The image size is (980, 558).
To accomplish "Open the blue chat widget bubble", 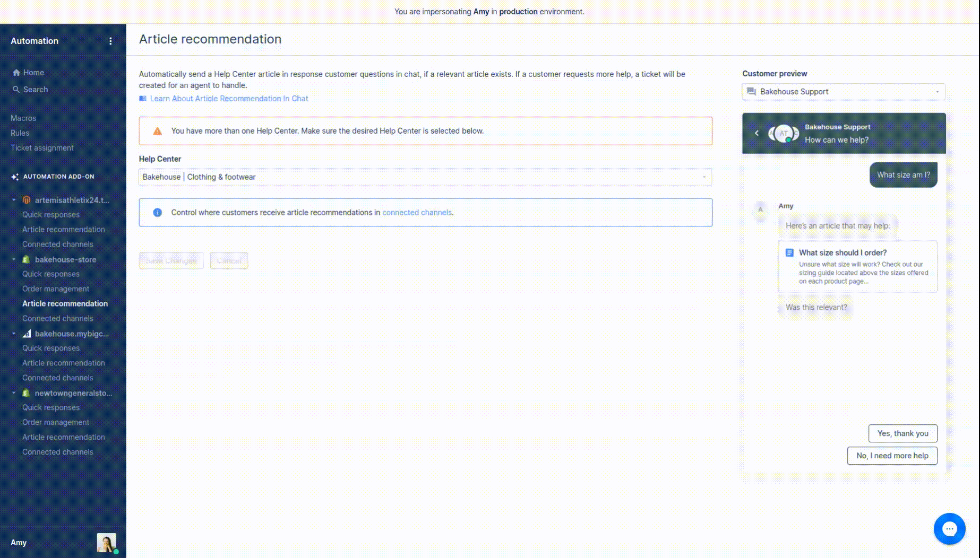I will point(949,529).
